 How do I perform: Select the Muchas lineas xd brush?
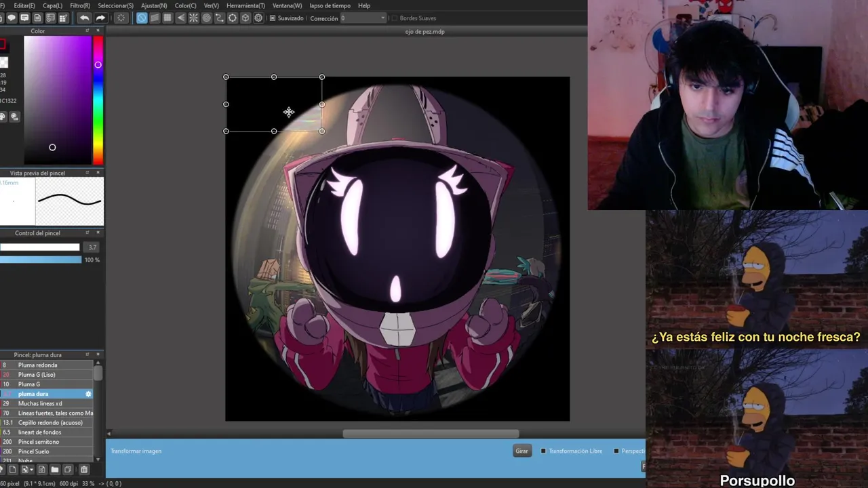(x=47, y=403)
